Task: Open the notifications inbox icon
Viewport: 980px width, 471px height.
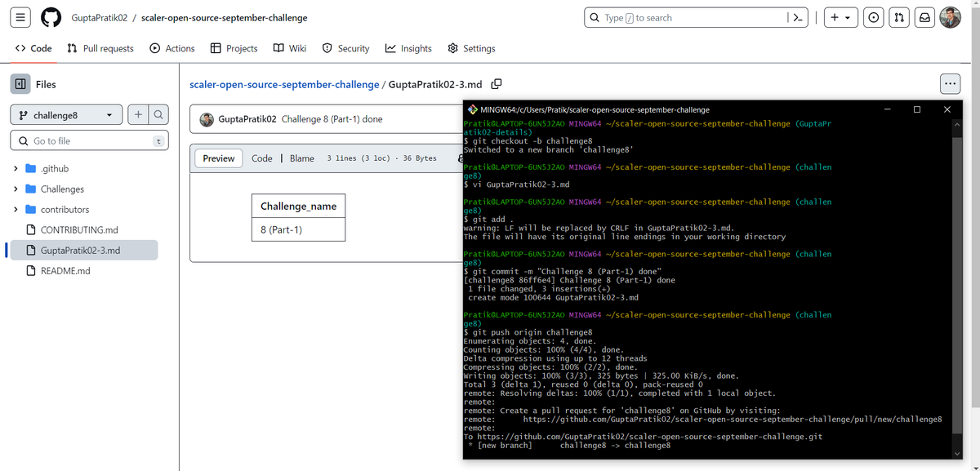Action: [x=924, y=18]
